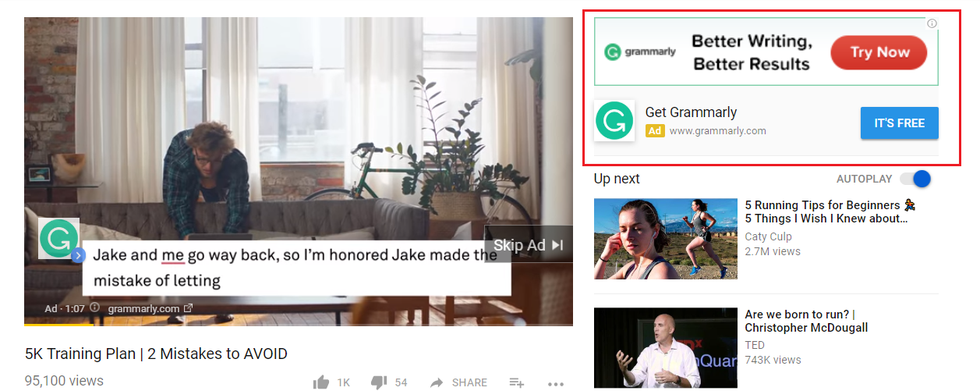The width and height of the screenshot is (980, 391).
Task: Click the Share arrow icon
Action: [x=437, y=382]
